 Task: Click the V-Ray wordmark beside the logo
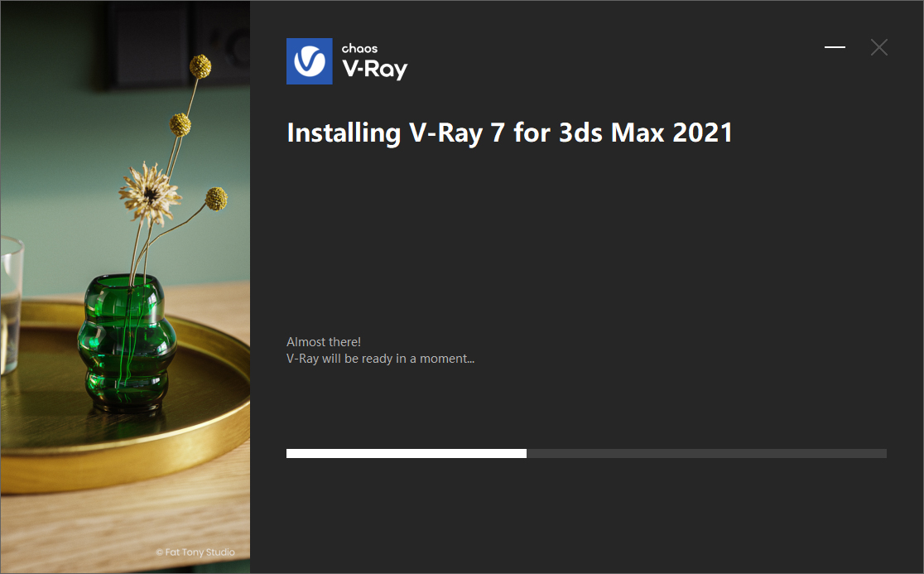click(x=375, y=70)
